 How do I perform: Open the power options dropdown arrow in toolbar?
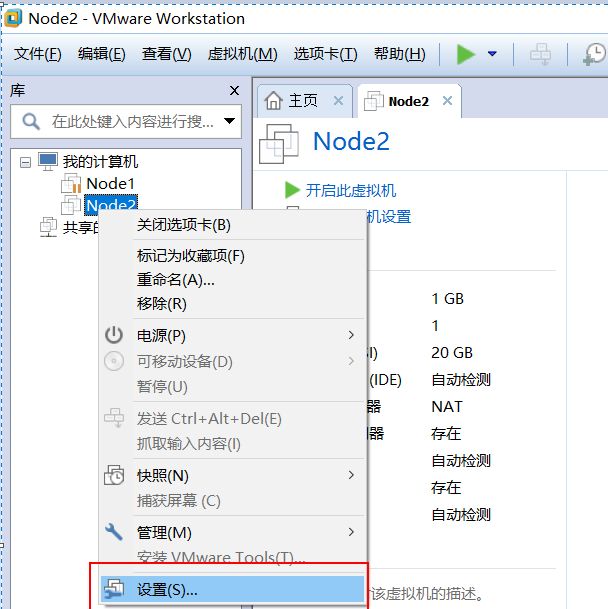pyautogui.click(x=492, y=53)
